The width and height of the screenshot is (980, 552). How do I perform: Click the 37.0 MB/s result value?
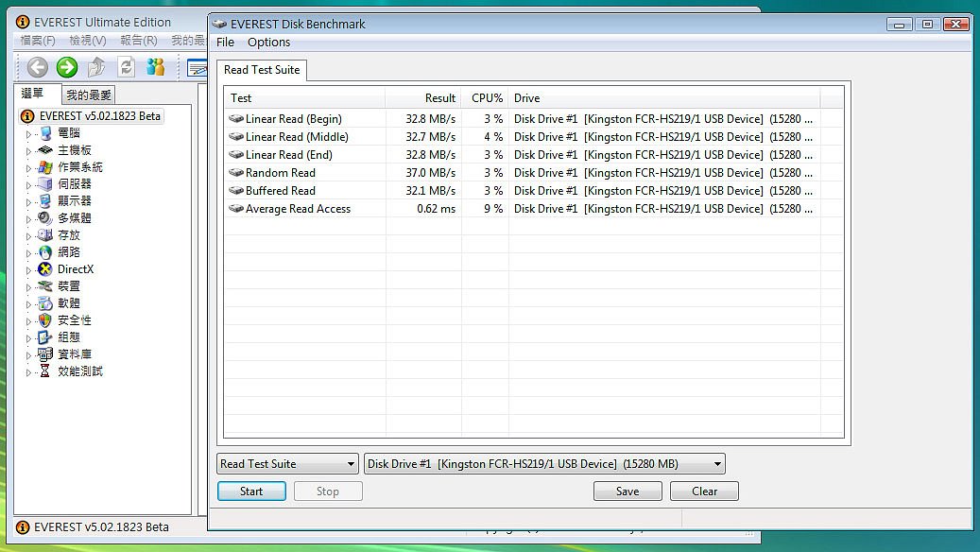(x=431, y=173)
